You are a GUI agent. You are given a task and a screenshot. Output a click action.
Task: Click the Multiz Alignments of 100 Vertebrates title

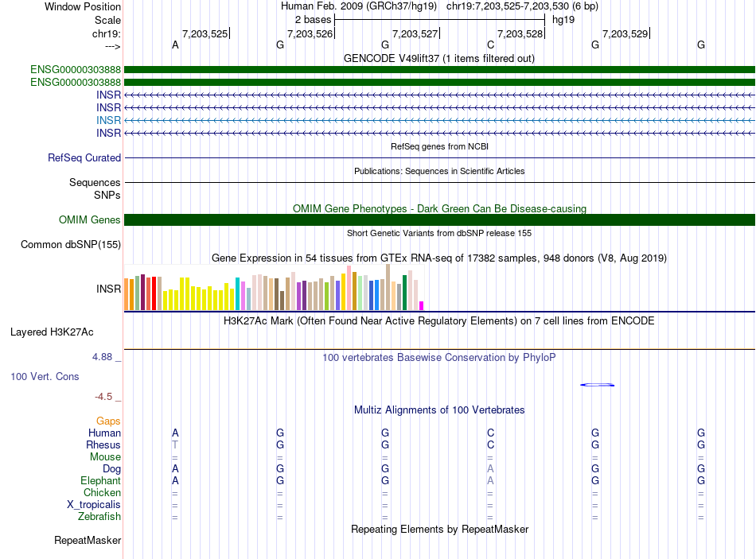coord(439,410)
